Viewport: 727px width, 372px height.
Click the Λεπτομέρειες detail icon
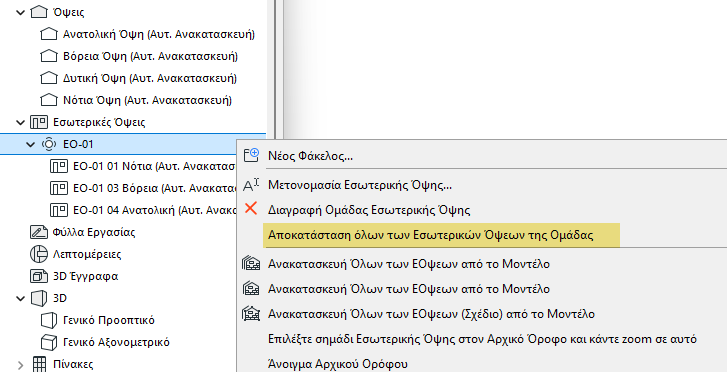coord(39,254)
